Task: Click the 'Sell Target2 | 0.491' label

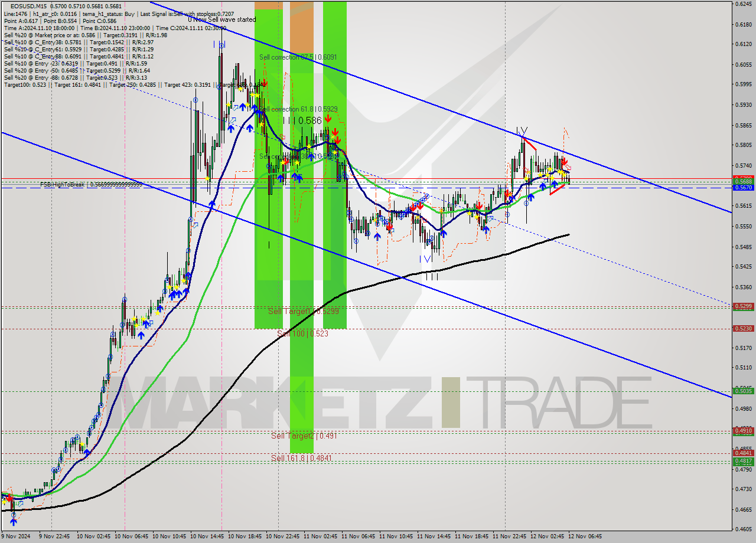Action: click(x=304, y=436)
